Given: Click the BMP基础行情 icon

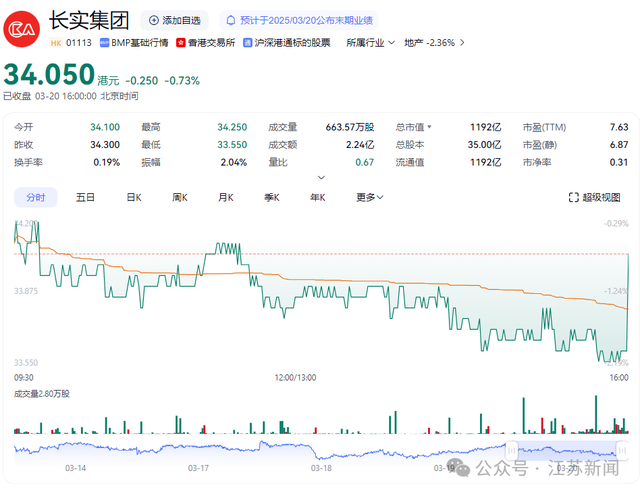Looking at the screenshot, I should tap(104, 43).
